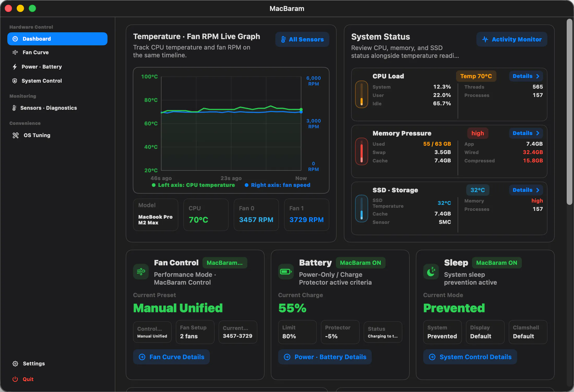
Task: Open System Control Details button
Action: click(470, 357)
